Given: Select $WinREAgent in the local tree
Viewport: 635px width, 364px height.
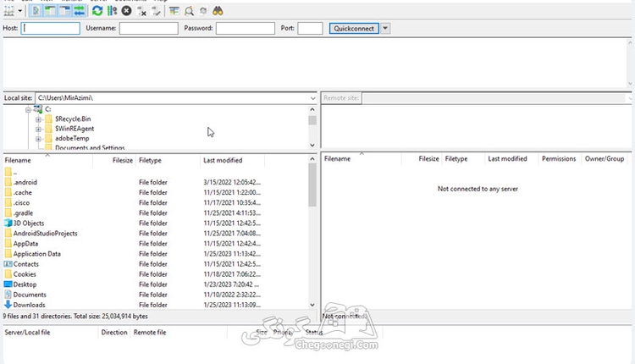Looking at the screenshot, I should pos(75,129).
